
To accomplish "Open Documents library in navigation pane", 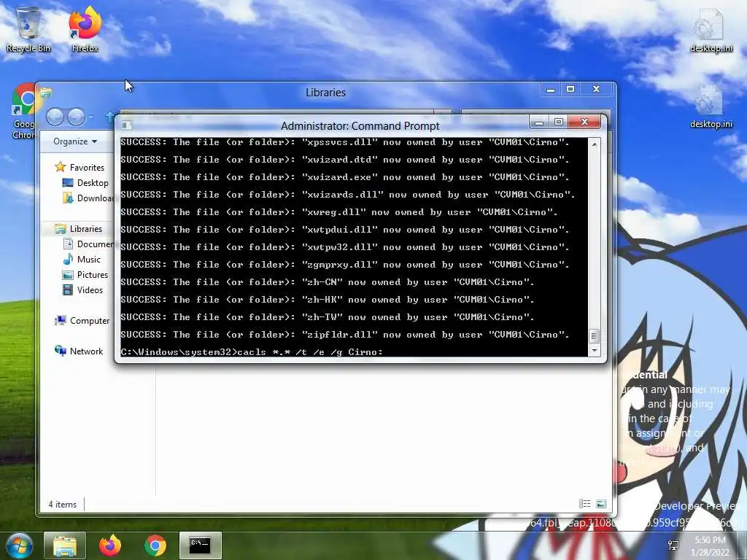I will (88, 244).
